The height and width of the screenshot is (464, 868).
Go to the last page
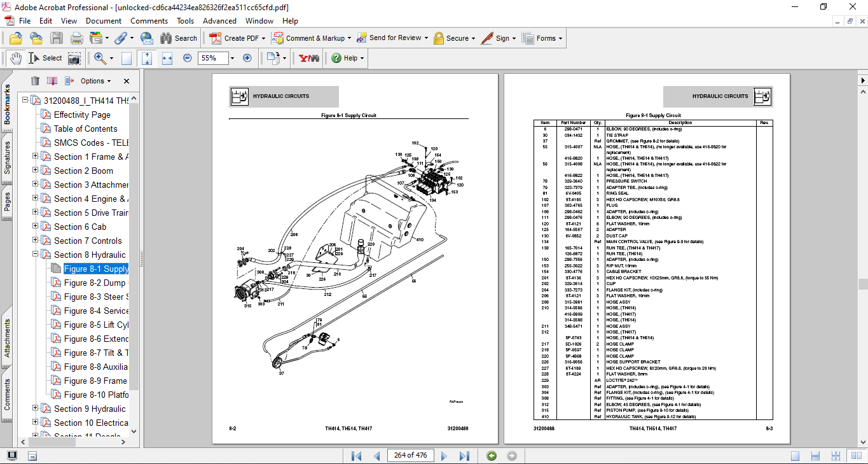464,456
